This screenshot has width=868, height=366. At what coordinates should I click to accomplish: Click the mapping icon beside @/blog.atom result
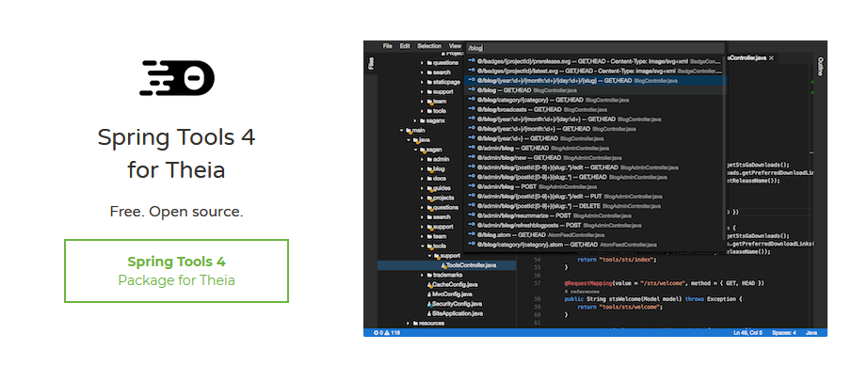(x=472, y=234)
